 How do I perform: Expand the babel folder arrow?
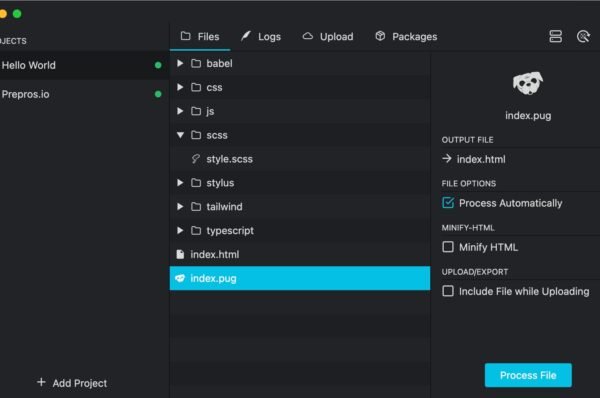pos(180,64)
